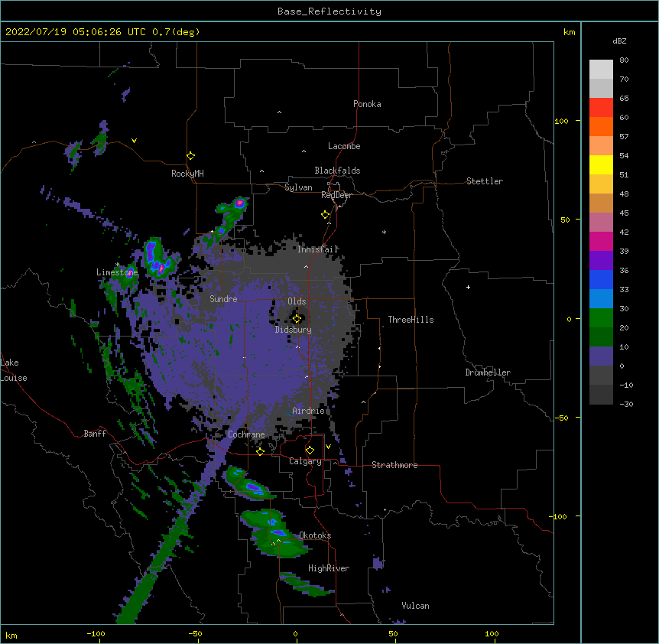Select the Olds label
The height and width of the screenshot is (644, 659).
coord(297,301)
